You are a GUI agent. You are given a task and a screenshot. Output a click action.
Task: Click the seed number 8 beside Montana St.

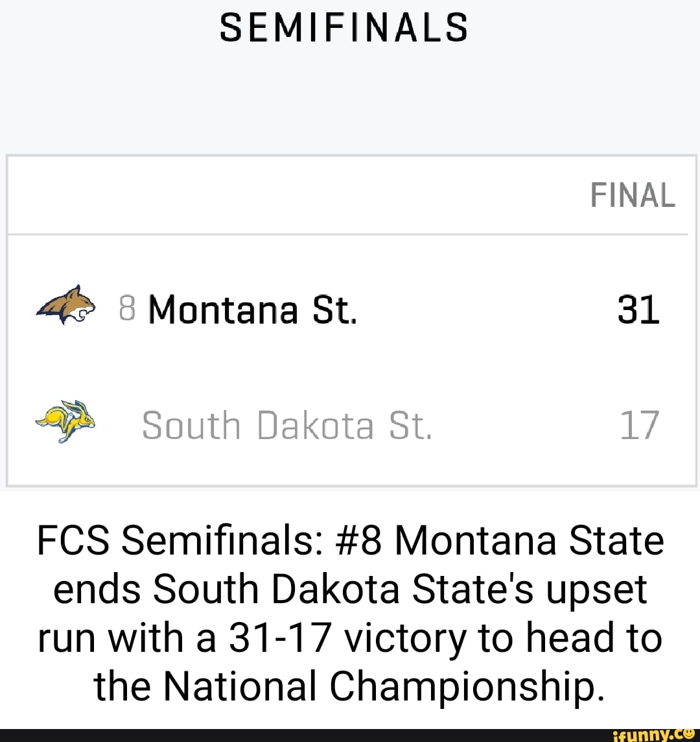coord(127,309)
